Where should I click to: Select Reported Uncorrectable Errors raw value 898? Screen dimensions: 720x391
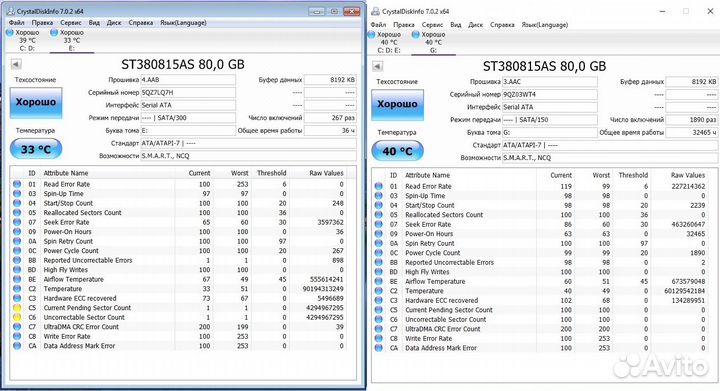point(338,260)
